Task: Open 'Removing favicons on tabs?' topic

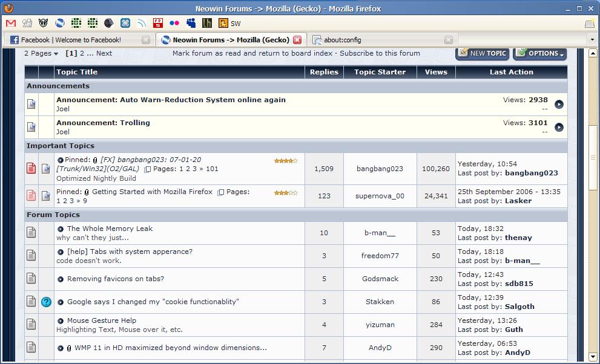Action: coord(115,279)
